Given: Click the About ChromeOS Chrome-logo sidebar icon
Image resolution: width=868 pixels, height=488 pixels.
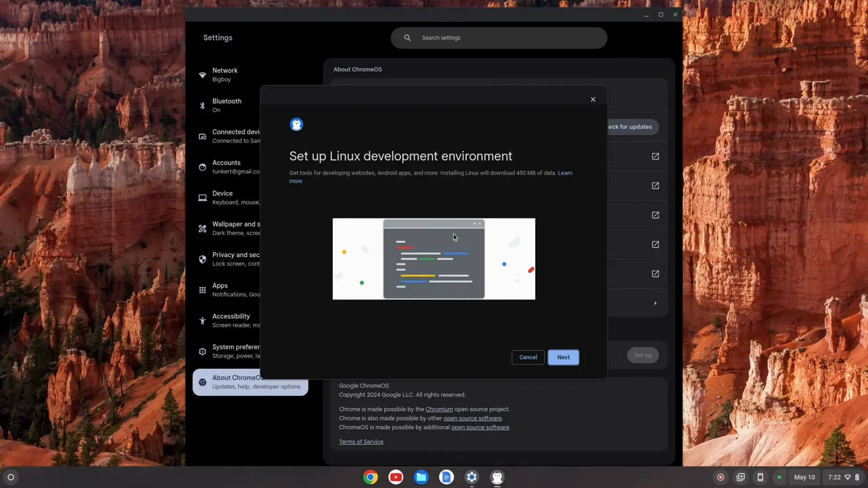Looking at the screenshot, I should point(203,382).
